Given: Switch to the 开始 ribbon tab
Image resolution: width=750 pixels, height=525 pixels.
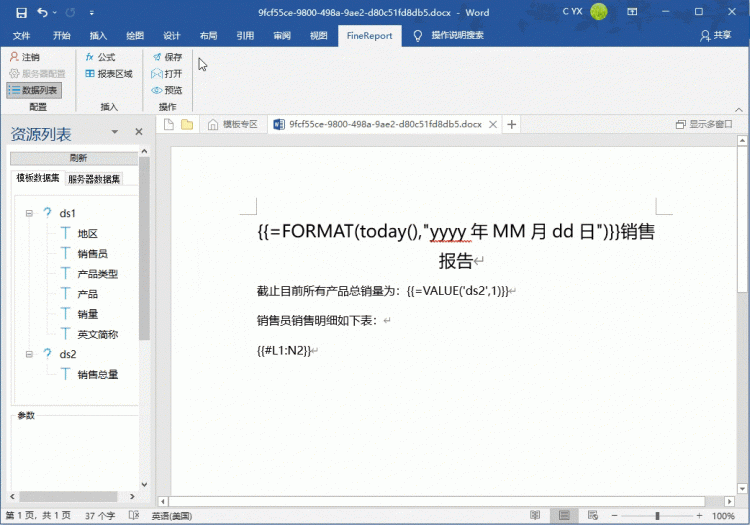Looking at the screenshot, I should pos(61,35).
